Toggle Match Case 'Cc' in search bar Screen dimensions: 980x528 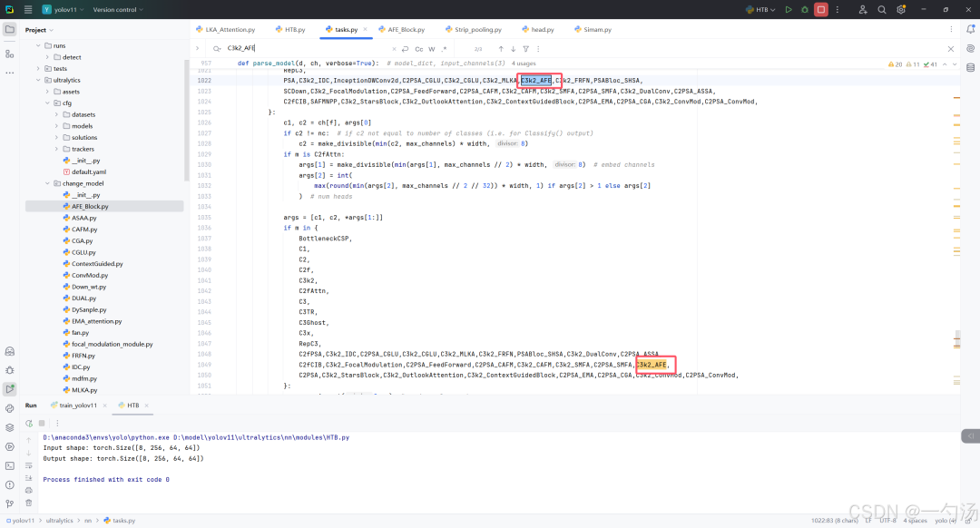[419, 49]
